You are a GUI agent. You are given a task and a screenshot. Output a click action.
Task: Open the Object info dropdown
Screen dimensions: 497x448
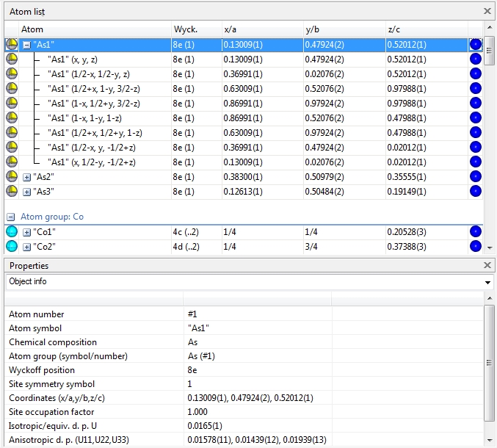point(488,282)
